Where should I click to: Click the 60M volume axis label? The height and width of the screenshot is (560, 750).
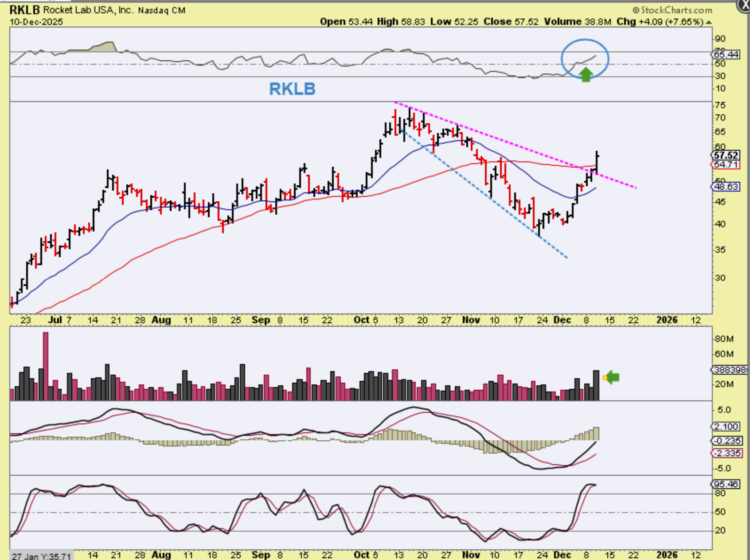[x=724, y=354]
